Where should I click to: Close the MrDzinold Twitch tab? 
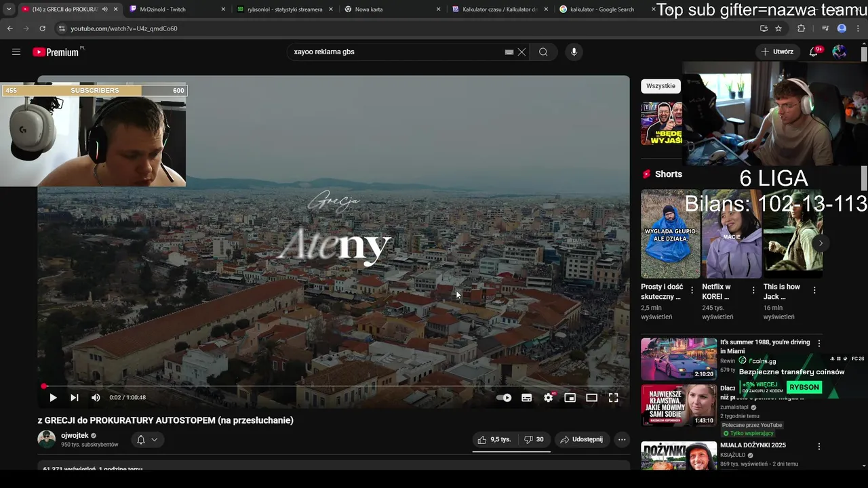[224, 9]
